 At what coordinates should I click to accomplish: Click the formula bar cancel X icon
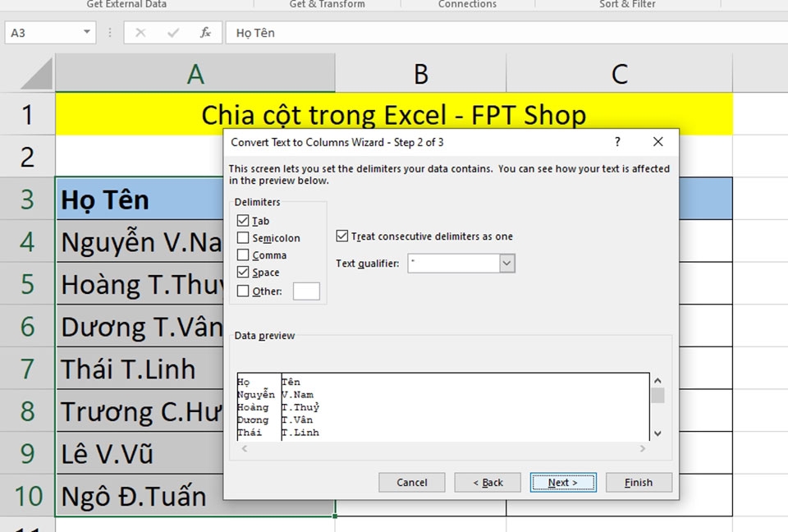click(140, 33)
